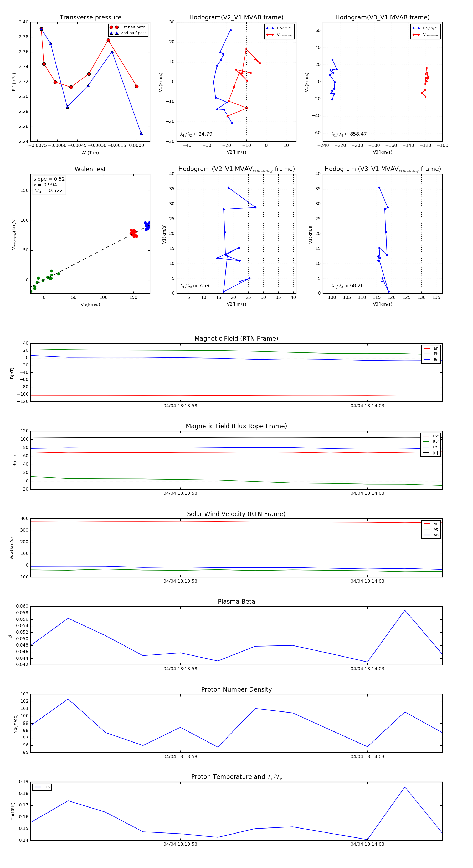Click the "Plasma Beta" plot title
The height and width of the screenshot is (868, 473).
coord(236,602)
